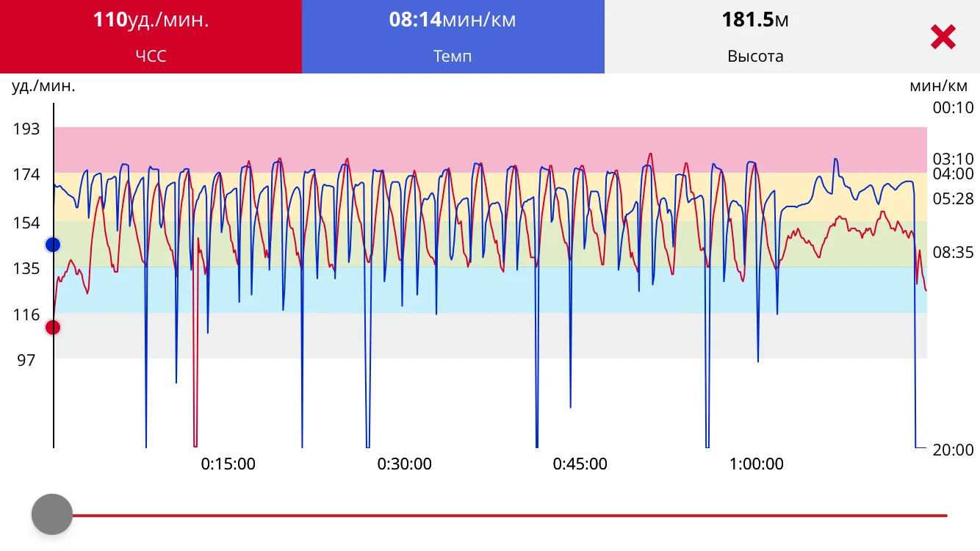Click the 154 heart rate axis value
The width and height of the screenshot is (980, 551).
(26, 223)
